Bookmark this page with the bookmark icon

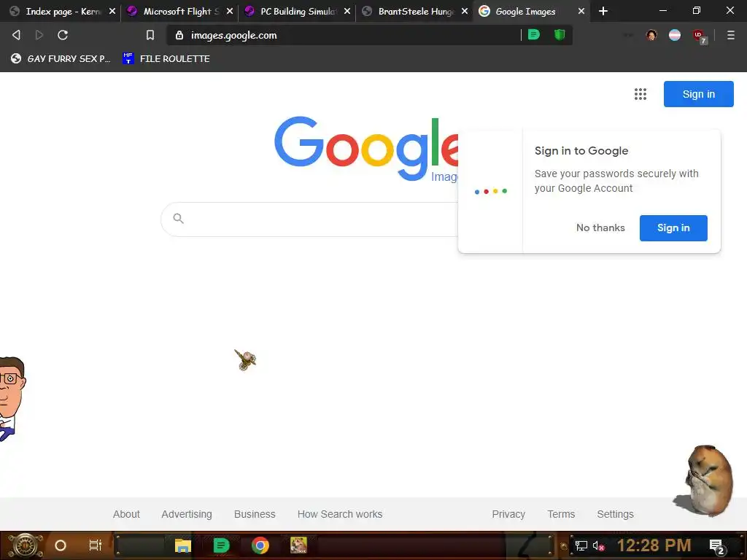(x=150, y=35)
